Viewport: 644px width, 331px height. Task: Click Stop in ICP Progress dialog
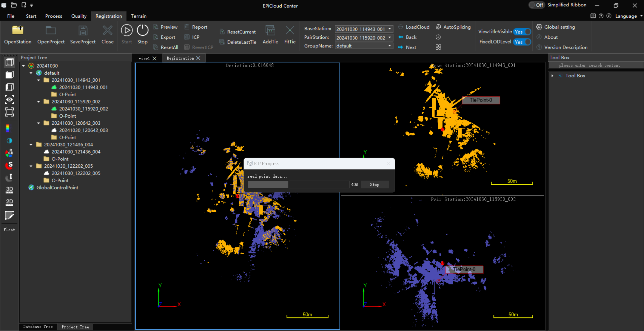pos(374,184)
